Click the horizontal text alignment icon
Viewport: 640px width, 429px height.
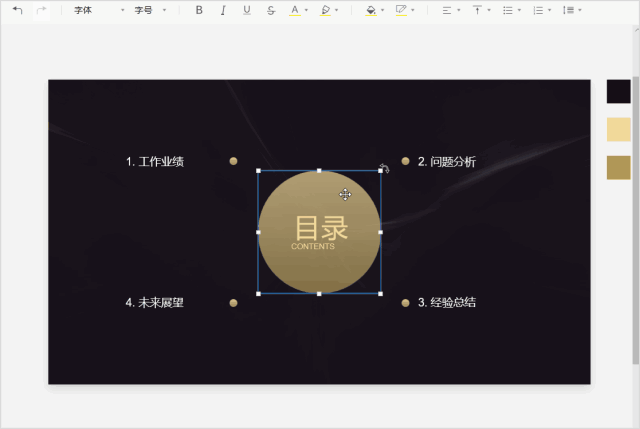tap(447, 10)
